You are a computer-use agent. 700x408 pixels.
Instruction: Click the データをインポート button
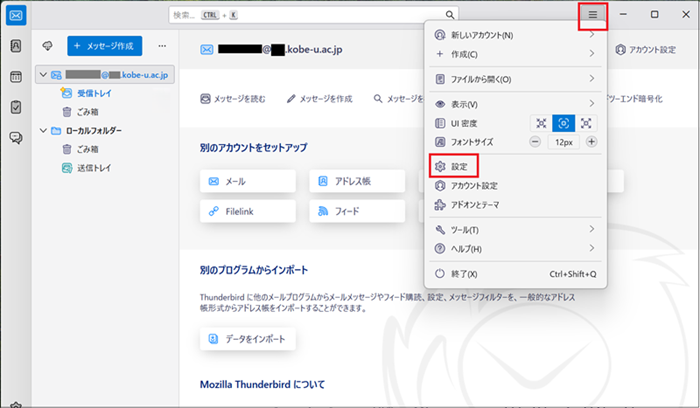(248, 339)
